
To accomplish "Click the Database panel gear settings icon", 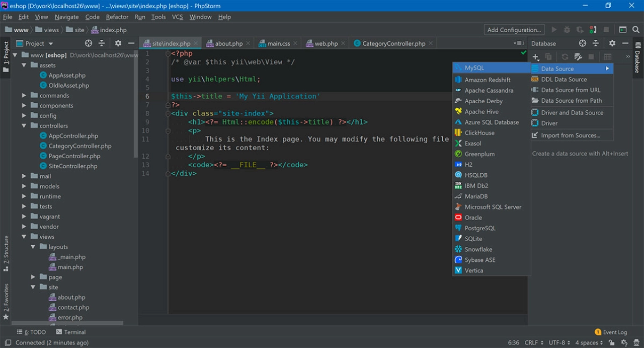I will point(612,43).
